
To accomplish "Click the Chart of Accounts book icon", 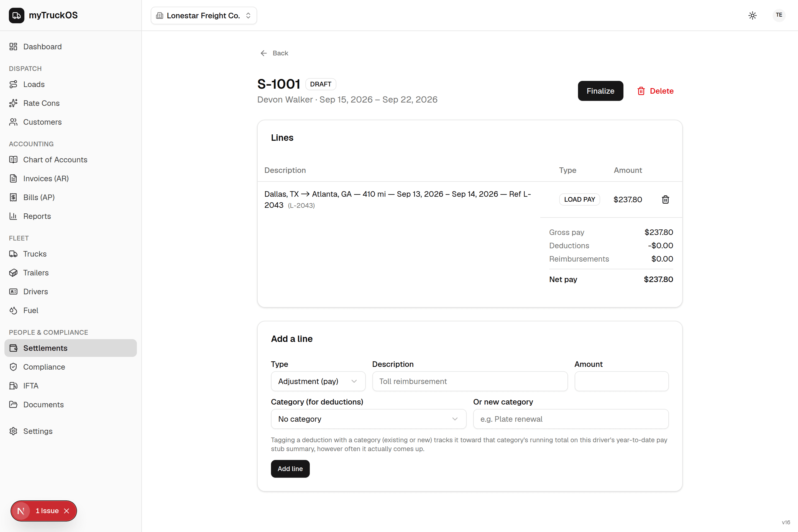I will (x=13, y=160).
